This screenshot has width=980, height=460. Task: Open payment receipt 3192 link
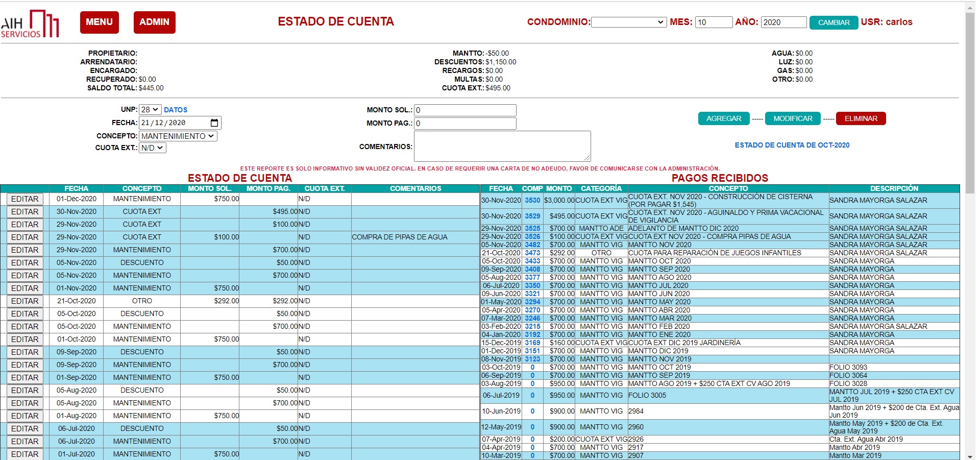point(532,335)
